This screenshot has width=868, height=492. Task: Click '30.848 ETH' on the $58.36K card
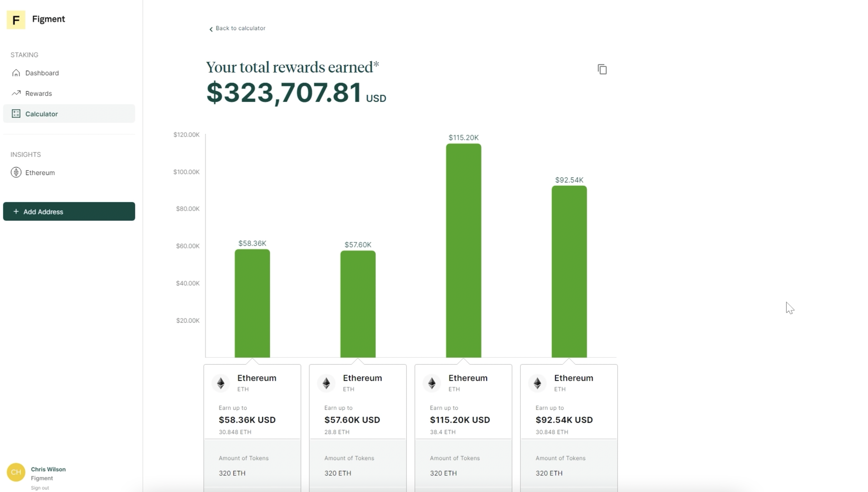point(235,432)
